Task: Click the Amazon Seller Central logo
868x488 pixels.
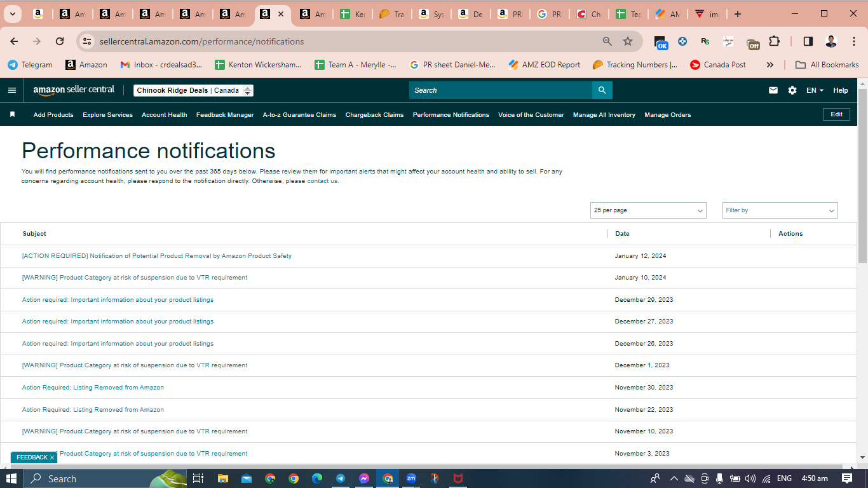Action: (x=74, y=90)
